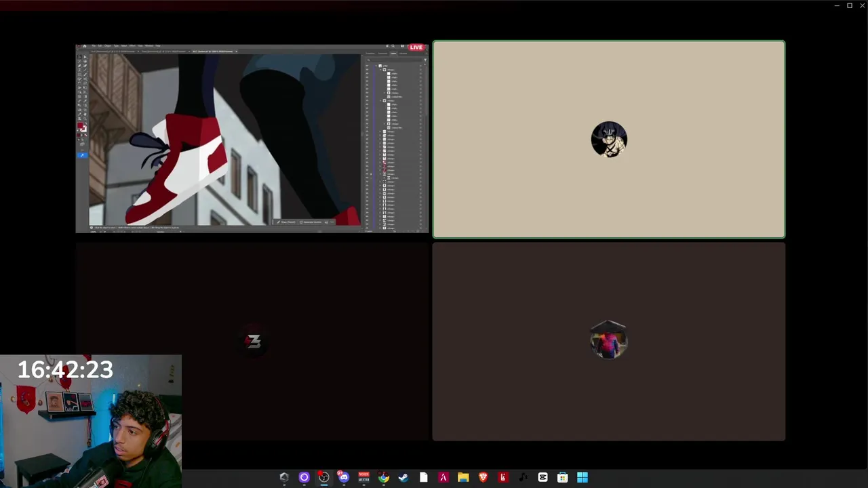Image resolution: width=868 pixels, height=488 pixels.
Task: Click the 16:42:23 timer overlay
Action: tap(65, 369)
